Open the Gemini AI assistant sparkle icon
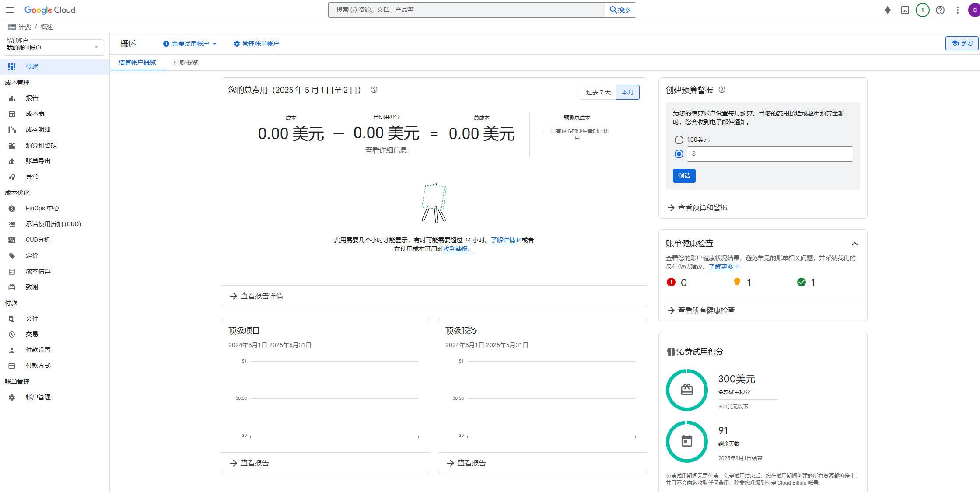The image size is (980, 492). point(887,10)
